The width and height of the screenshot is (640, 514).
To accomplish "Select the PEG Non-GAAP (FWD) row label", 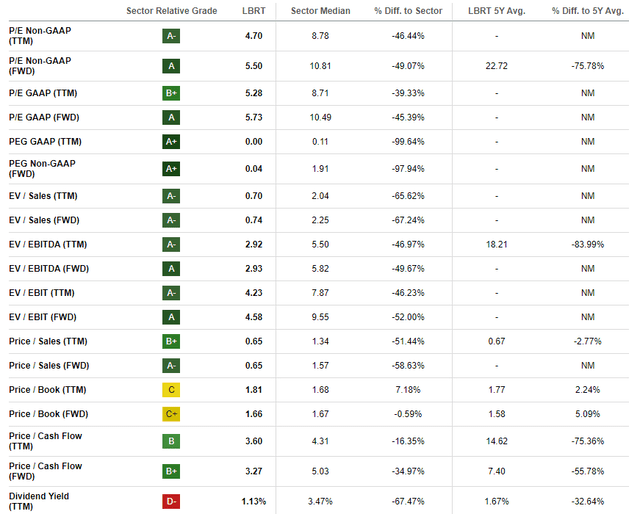I will [42, 169].
